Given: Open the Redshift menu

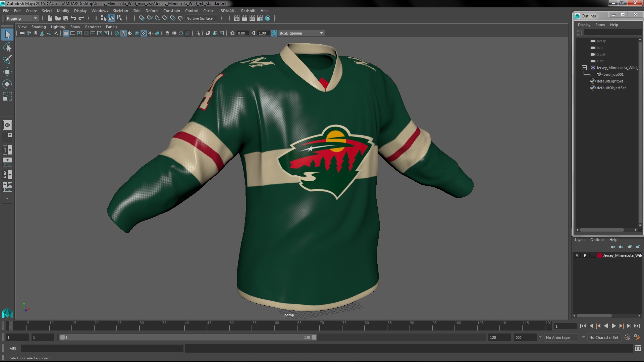Looking at the screenshot, I should (248, 11).
